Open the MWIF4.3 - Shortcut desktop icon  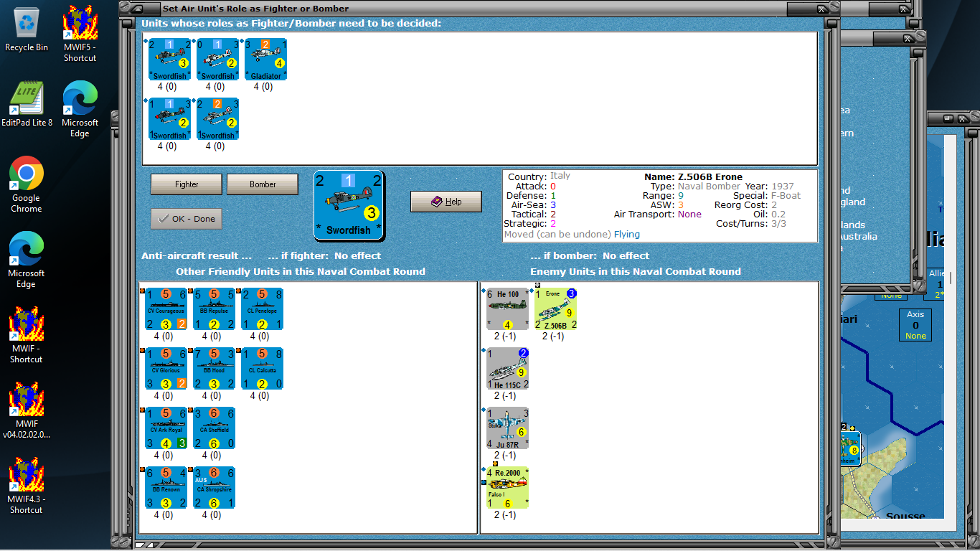pyautogui.click(x=27, y=486)
